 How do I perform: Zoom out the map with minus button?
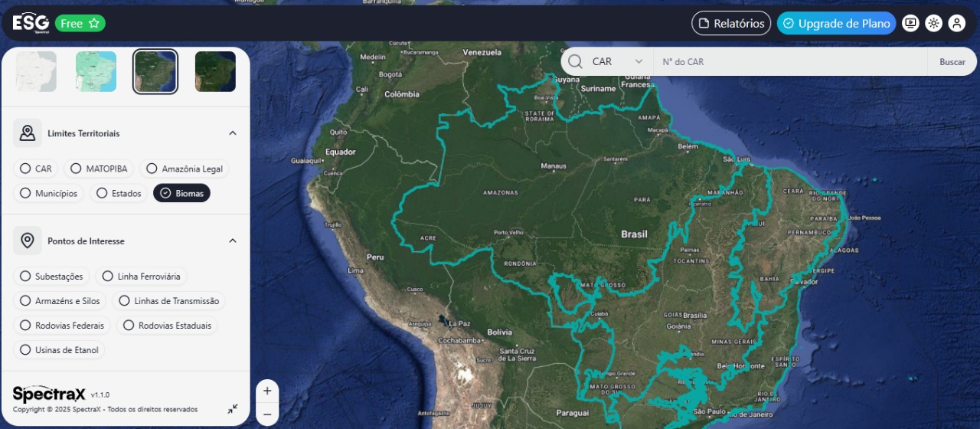(x=267, y=414)
